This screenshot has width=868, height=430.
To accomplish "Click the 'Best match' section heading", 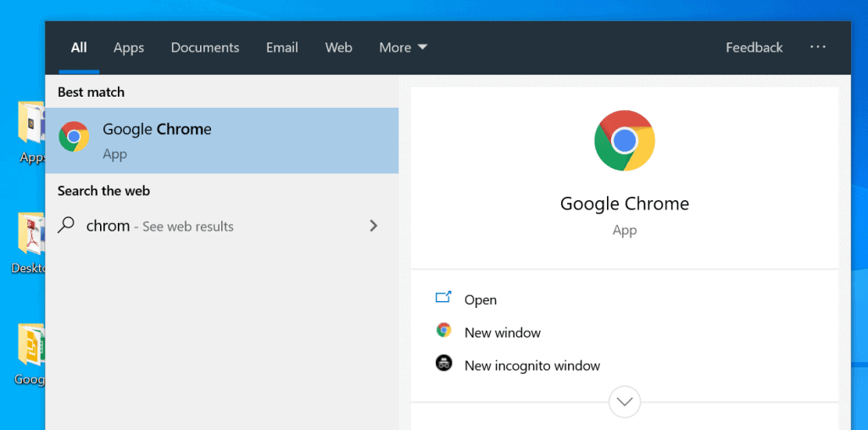I will click(91, 92).
